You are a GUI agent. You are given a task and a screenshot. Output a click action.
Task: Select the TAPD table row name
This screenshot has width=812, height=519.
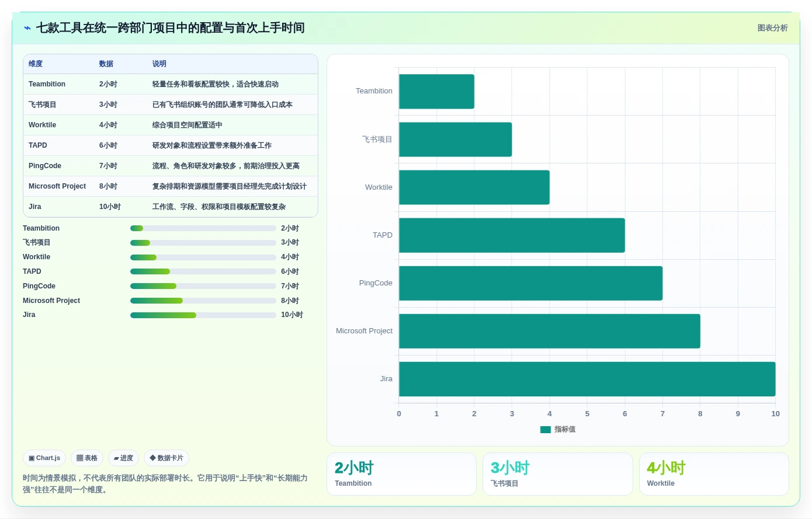pos(37,145)
